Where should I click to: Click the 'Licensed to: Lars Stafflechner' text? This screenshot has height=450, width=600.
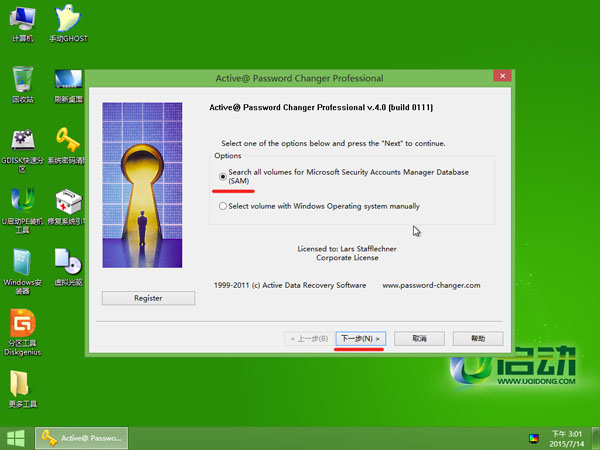coord(347,249)
